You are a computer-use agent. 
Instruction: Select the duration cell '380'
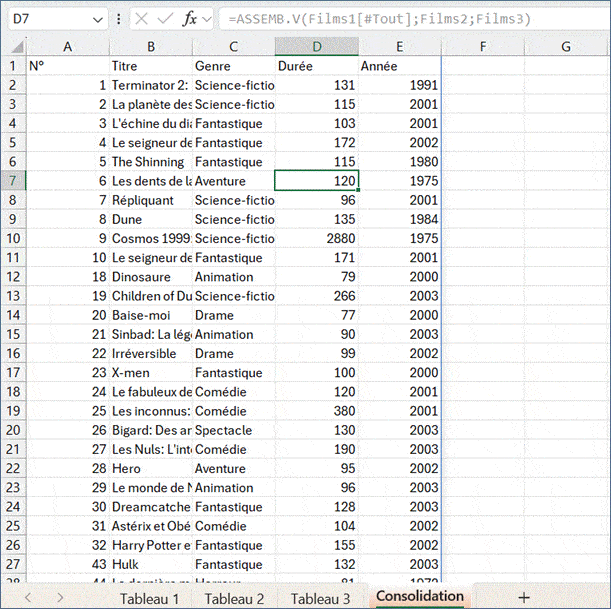[x=317, y=411]
